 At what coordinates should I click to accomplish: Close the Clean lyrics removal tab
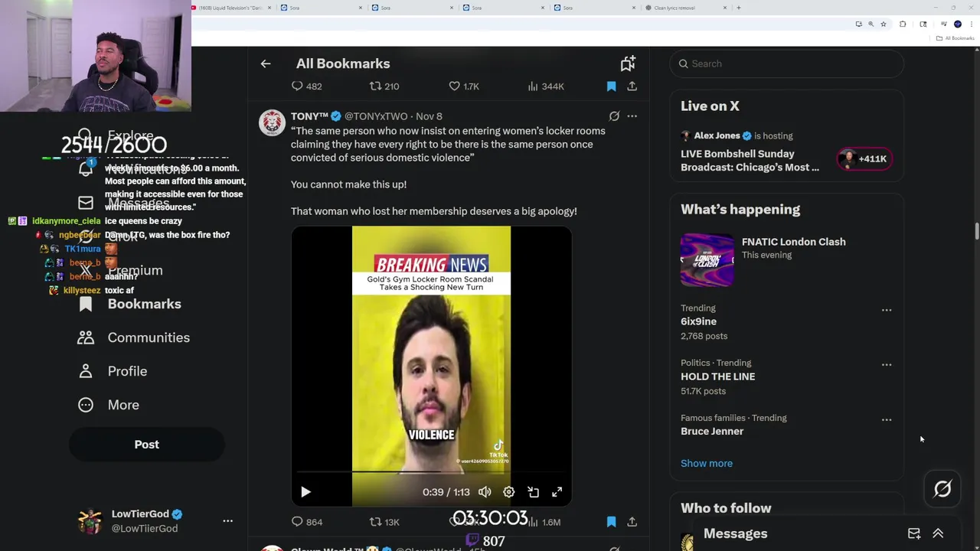pyautogui.click(x=726, y=8)
